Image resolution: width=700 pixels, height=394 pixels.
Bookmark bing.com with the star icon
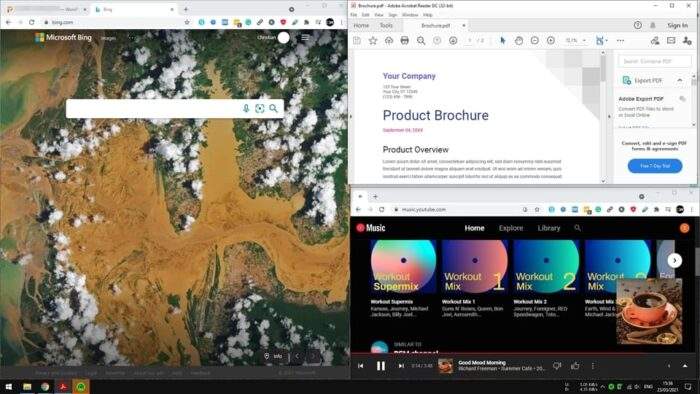tap(187, 22)
